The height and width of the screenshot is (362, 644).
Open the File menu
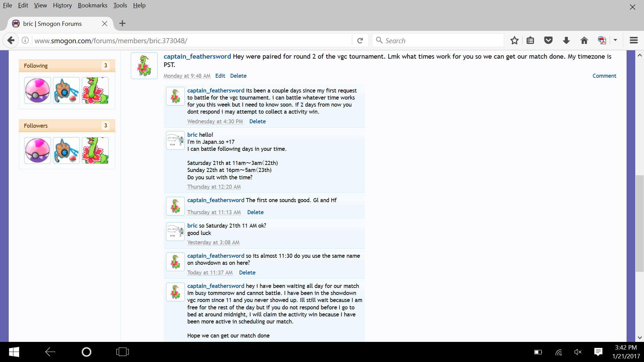[x=7, y=5]
